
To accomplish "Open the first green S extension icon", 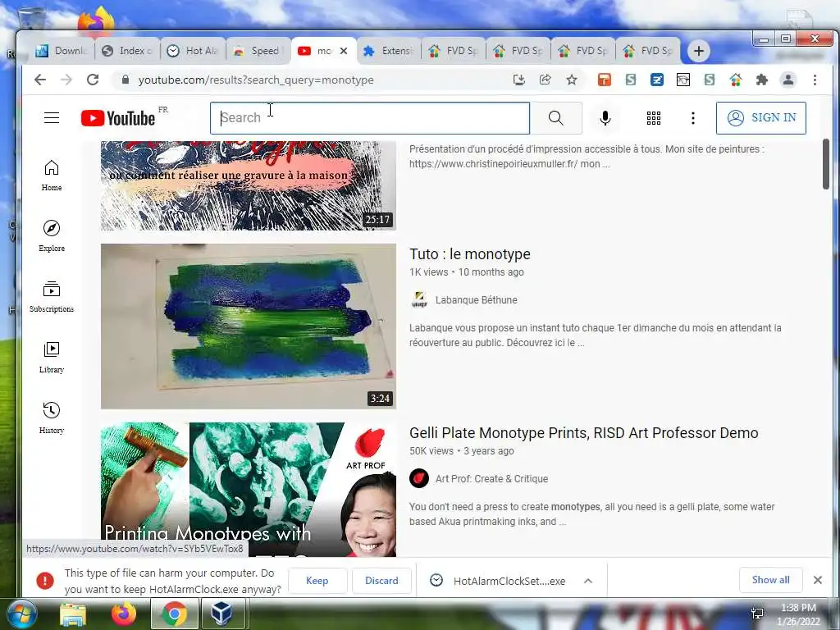I will tap(631, 80).
